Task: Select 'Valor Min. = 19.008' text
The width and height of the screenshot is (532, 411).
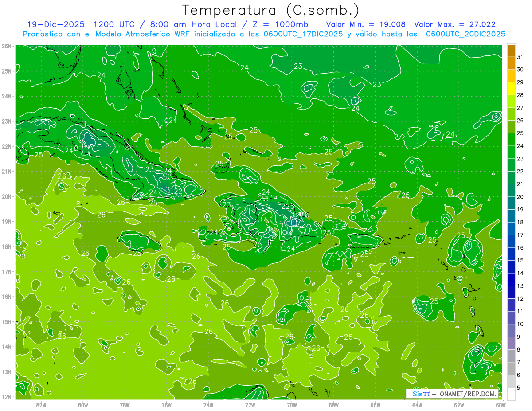Action: pyautogui.click(x=366, y=24)
